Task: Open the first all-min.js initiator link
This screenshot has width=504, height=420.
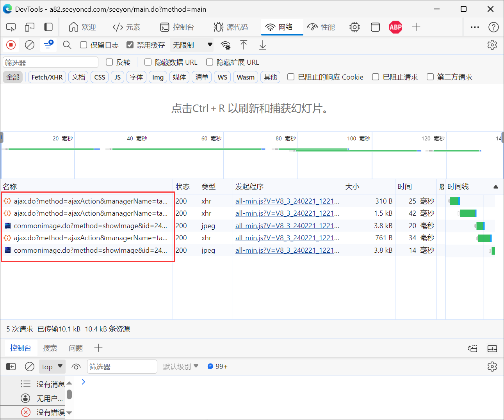Action: [x=287, y=201]
